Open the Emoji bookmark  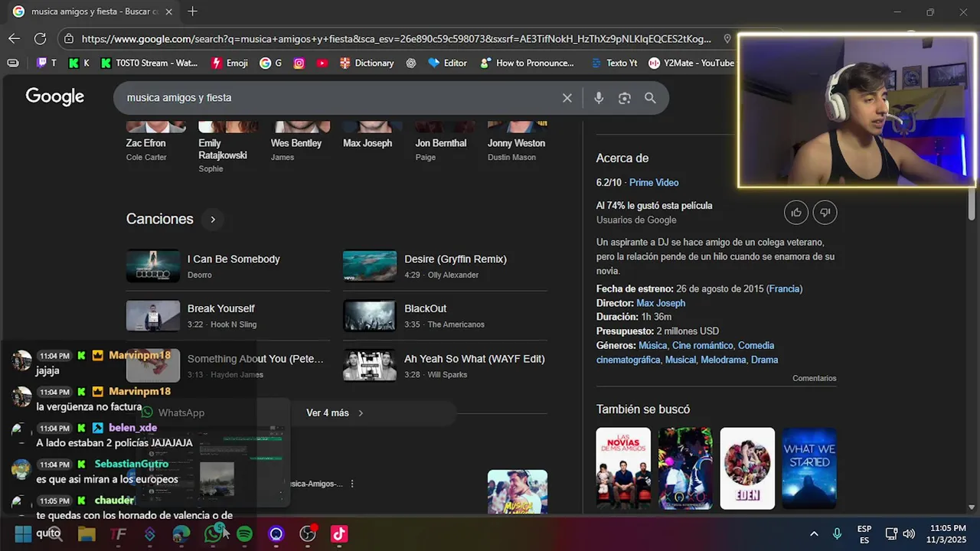(x=230, y=63)
